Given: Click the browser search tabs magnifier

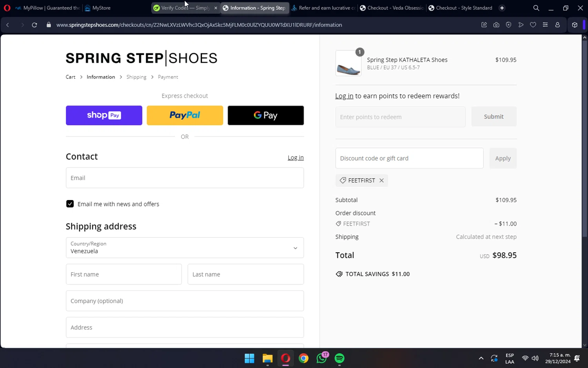Looking at the screenshot, I should (536, 8).
